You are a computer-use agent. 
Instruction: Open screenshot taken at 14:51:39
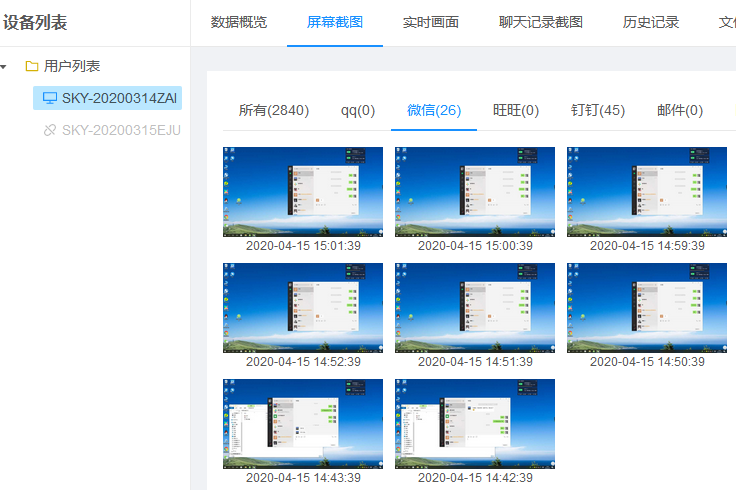click(x=475, y=308)
